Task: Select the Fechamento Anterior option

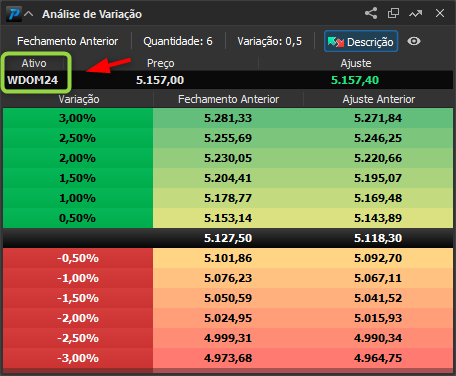Action: point(68,41)
